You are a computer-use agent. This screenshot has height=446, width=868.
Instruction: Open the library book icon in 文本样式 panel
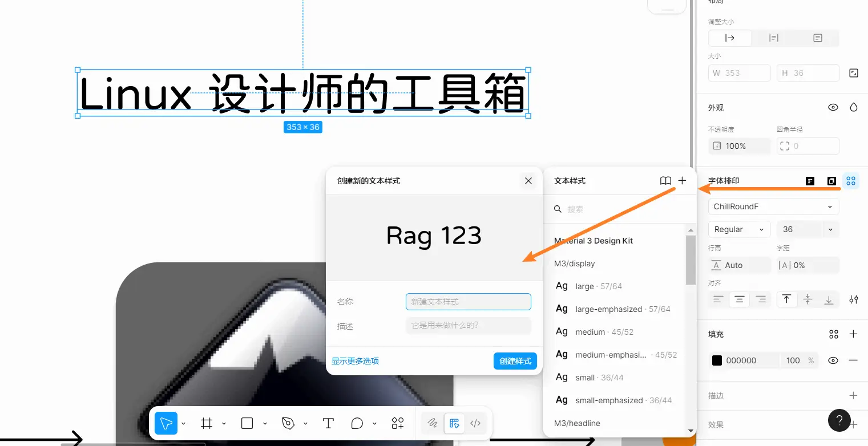(x=665, y=181)
